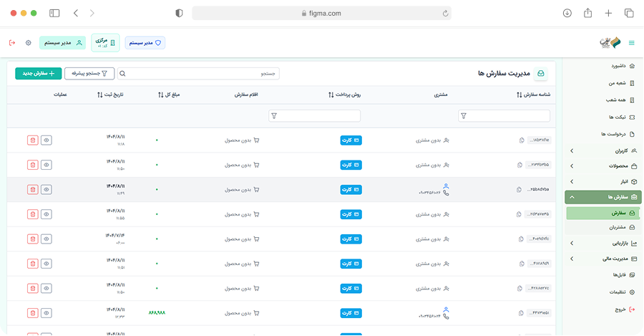Screen dimensions: 644x336
Task: Copy the first order ID with copy icon
Action: (520, 140)
